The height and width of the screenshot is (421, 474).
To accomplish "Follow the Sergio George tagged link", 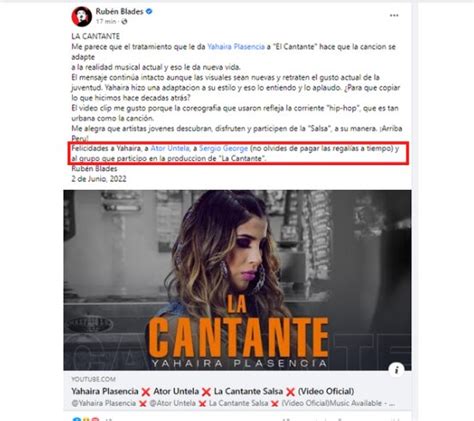I will 224,148.
